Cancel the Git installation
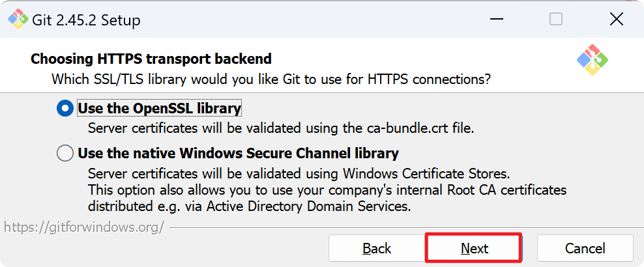 (585, 248)
